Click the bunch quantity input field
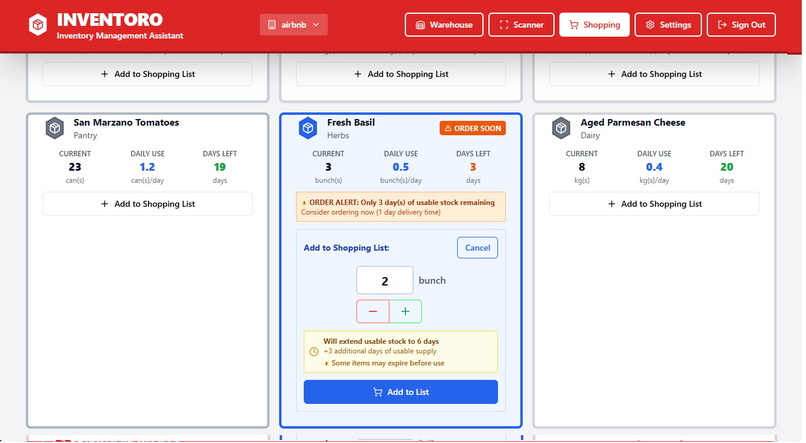The image size is (806, 443). (x=384, y=281)
